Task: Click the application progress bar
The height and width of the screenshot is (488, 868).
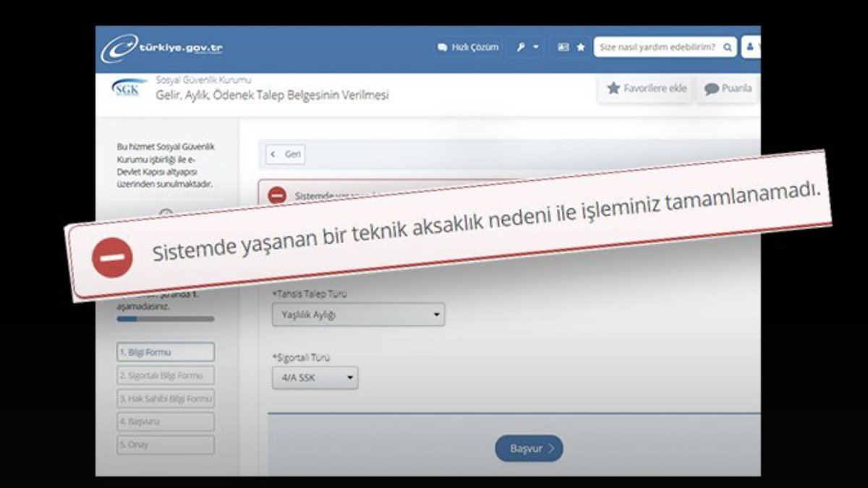Action: point(165,319)
